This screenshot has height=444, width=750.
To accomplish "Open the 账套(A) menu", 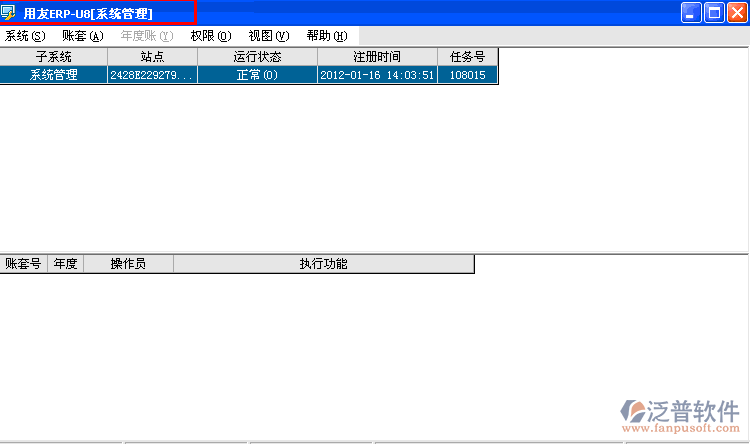I will coord(83,36).
